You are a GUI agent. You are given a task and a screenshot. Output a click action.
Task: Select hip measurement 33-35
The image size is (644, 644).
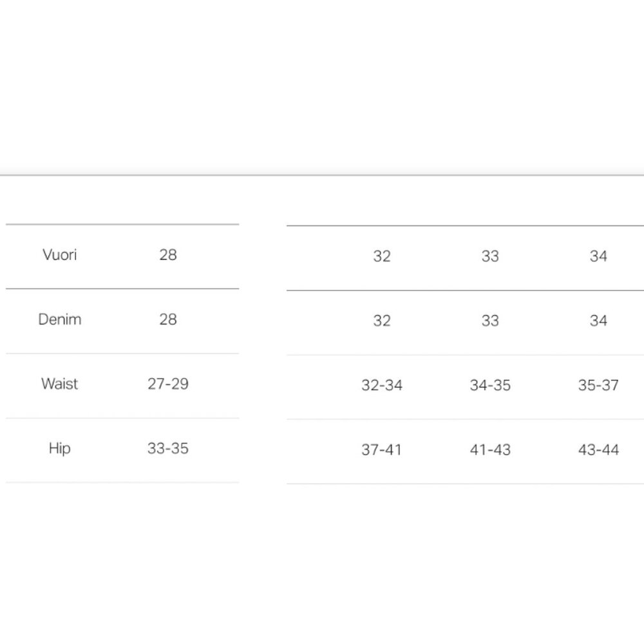click(168, 448)
